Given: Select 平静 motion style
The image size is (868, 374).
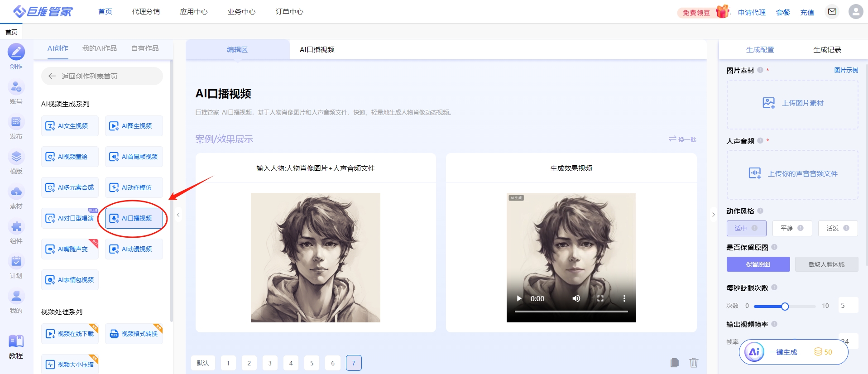Looking at the screenshot, I should [x=792, y=228].
